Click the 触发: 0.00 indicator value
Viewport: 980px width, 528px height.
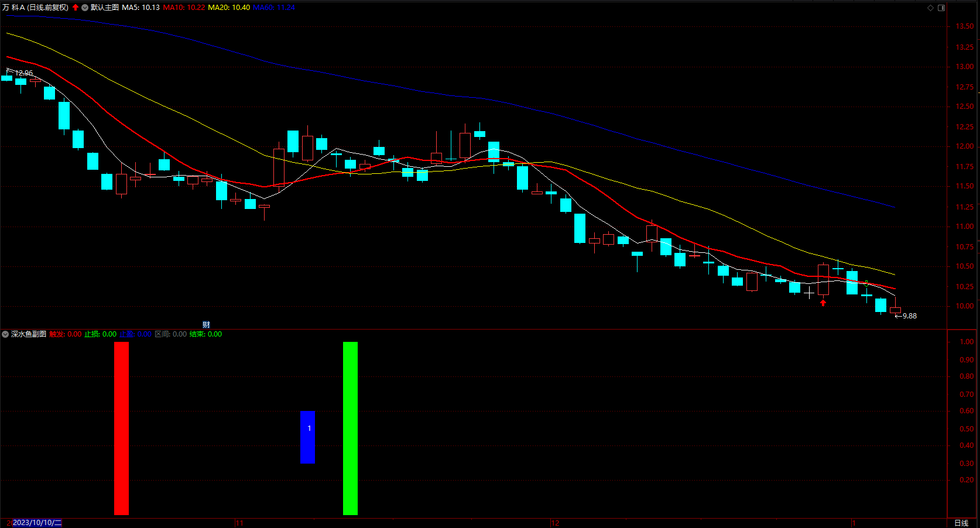[x=66, y=334]
